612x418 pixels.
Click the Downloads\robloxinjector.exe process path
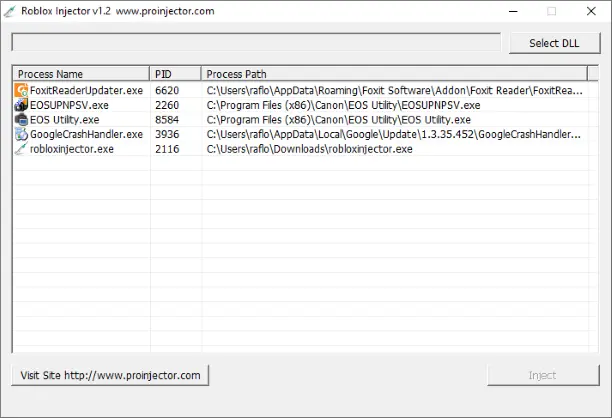coord(310,149)
